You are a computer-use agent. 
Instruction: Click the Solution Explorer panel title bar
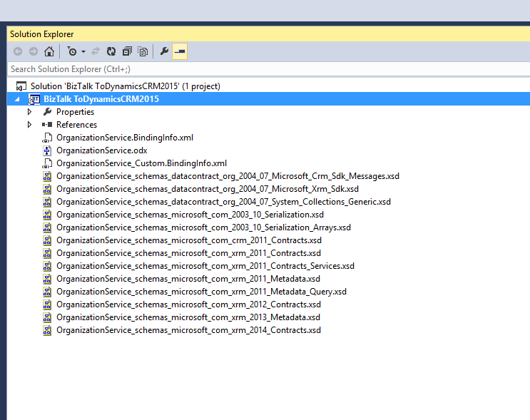pos(268,34)
